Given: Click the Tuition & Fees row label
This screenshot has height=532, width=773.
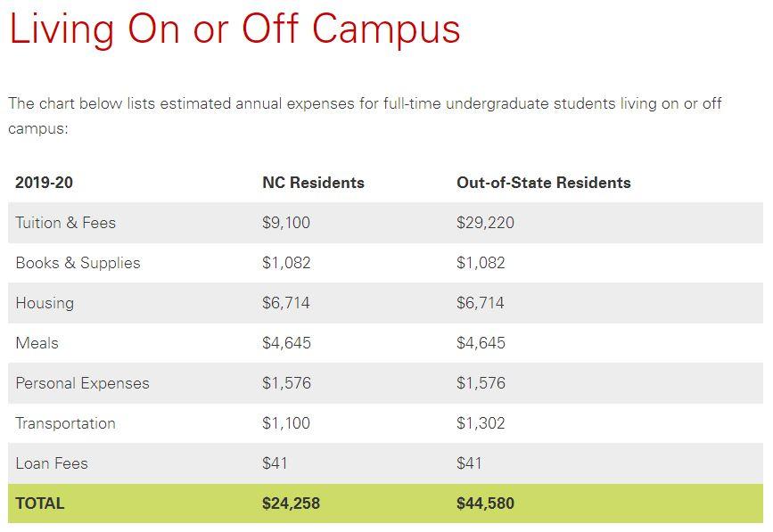Looking at the screenshot, I should pos(66,223).
